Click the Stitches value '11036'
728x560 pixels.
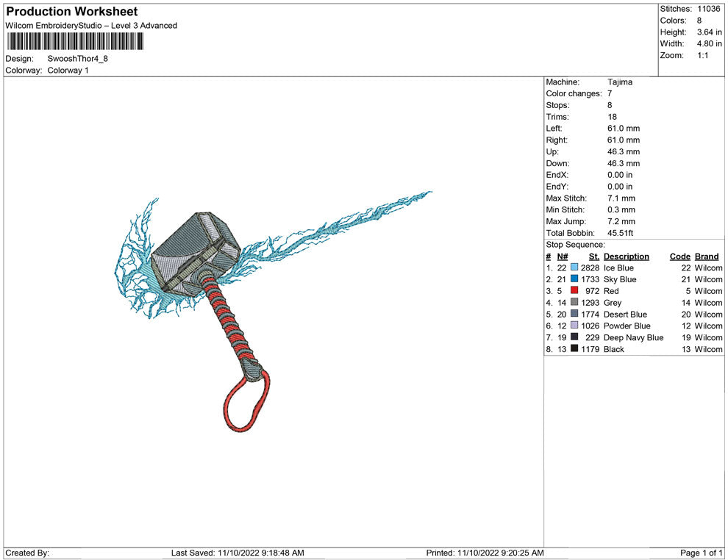coord(708,9)
